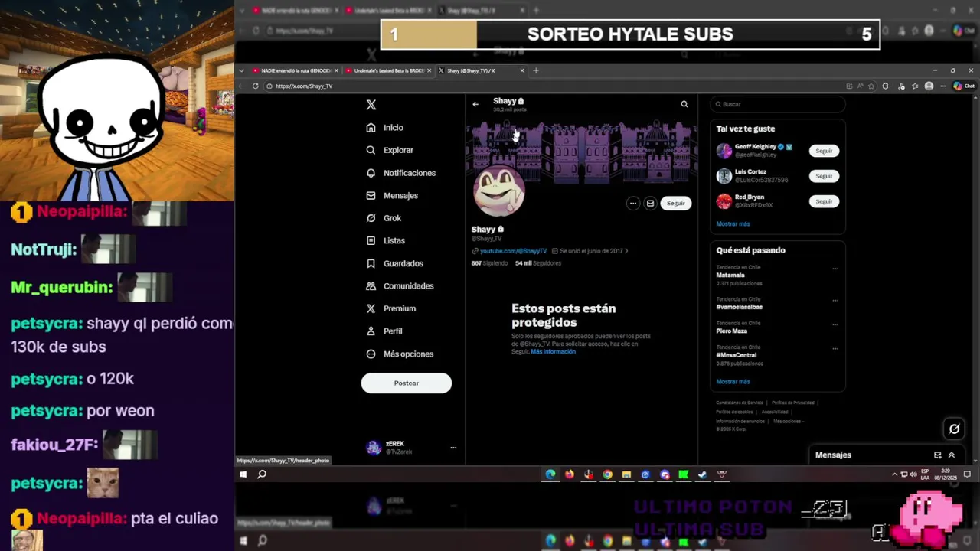The height and width of the screenshot is (551, 980).
Task: Open Steam from the taskbar
Action: pos(702,474)
